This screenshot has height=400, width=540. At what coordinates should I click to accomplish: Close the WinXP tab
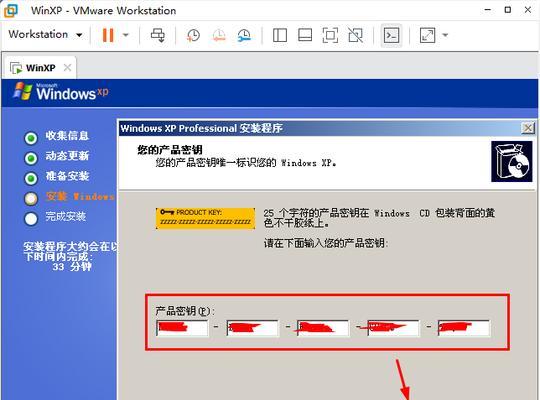coord(68,68)
